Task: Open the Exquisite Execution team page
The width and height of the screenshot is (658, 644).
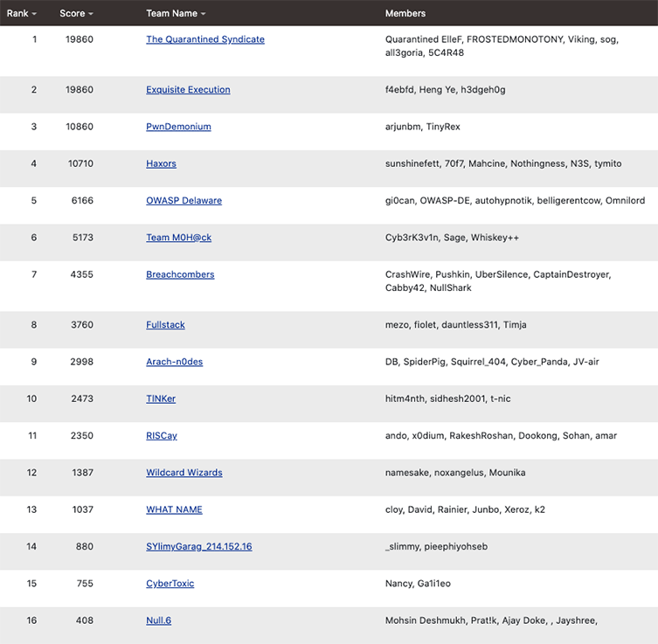Action: [x=188, y=89]
